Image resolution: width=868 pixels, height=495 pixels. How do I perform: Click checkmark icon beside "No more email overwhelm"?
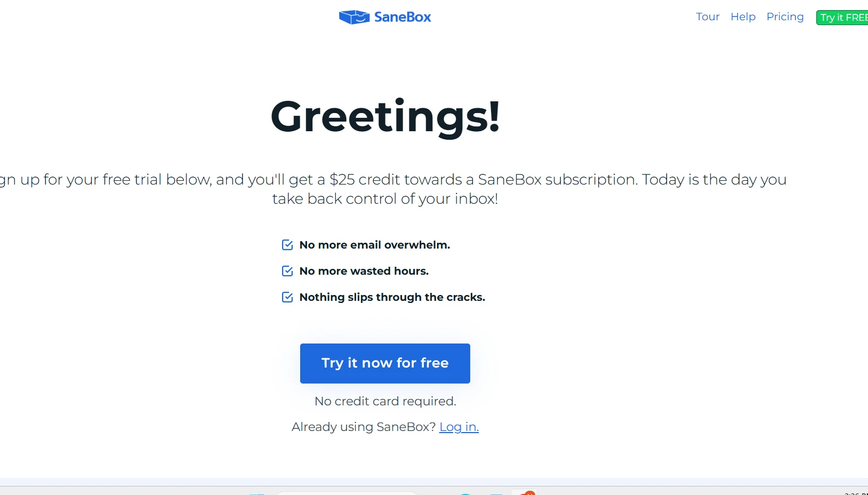tap(287, 245)
